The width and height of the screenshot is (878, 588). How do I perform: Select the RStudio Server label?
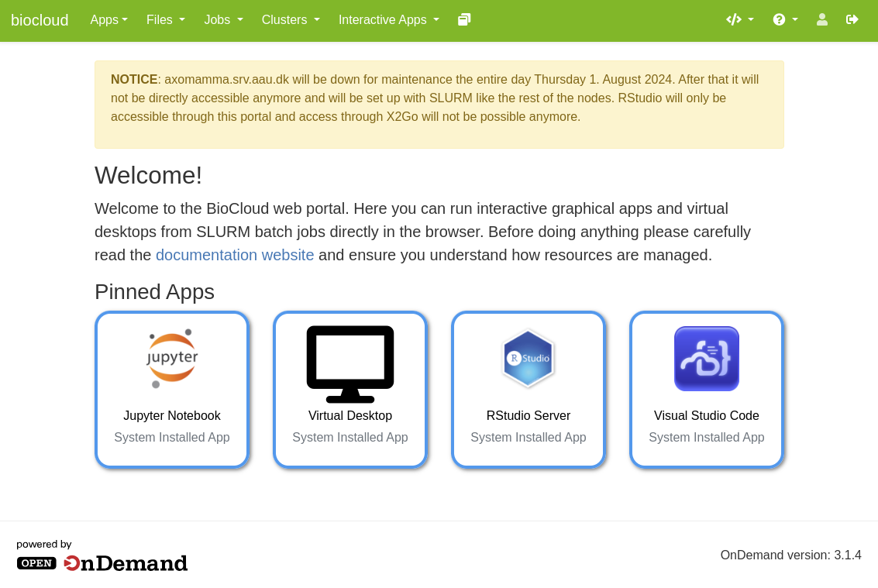[529, 415]
